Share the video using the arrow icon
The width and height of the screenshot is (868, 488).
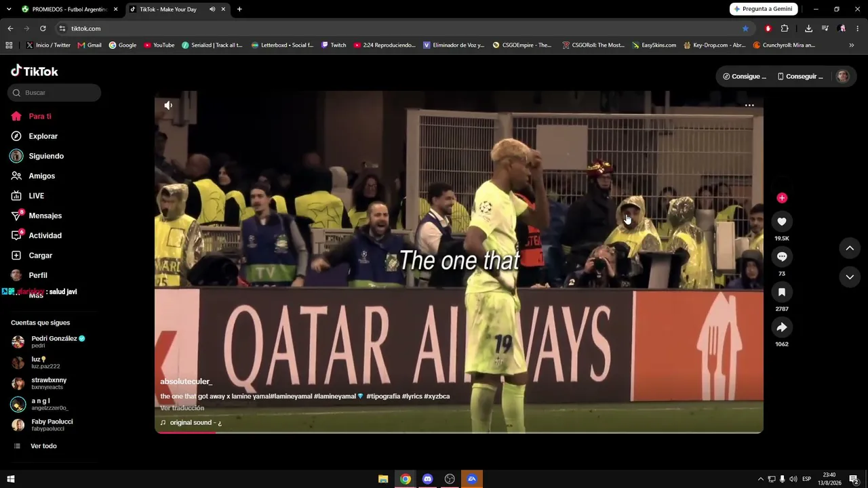point(782,327)
